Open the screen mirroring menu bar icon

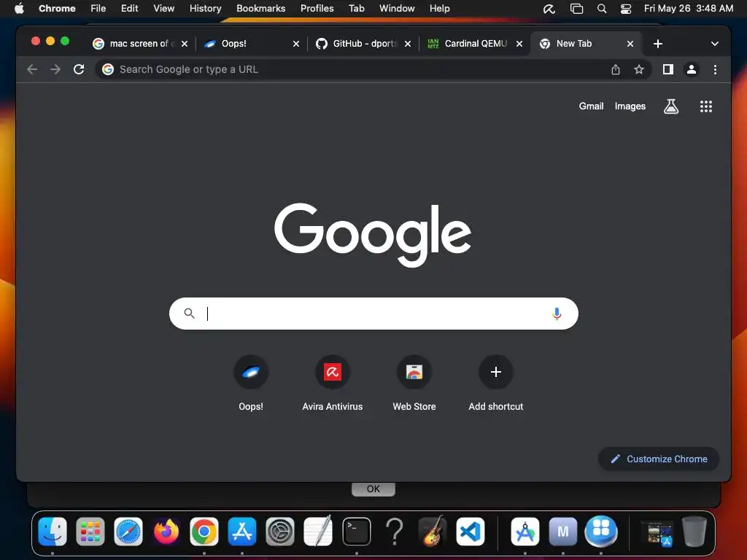tap(576, 9)
